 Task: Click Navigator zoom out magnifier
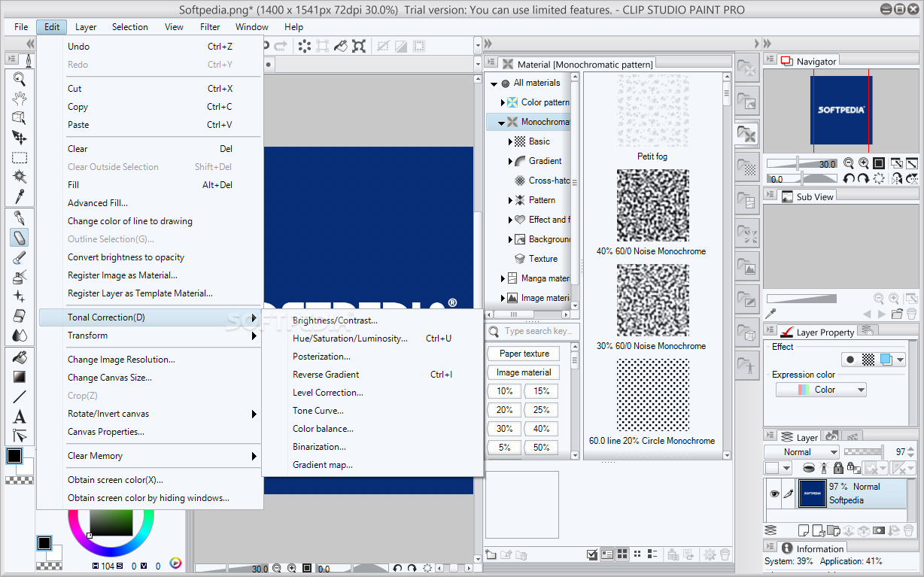click(849, 163)
